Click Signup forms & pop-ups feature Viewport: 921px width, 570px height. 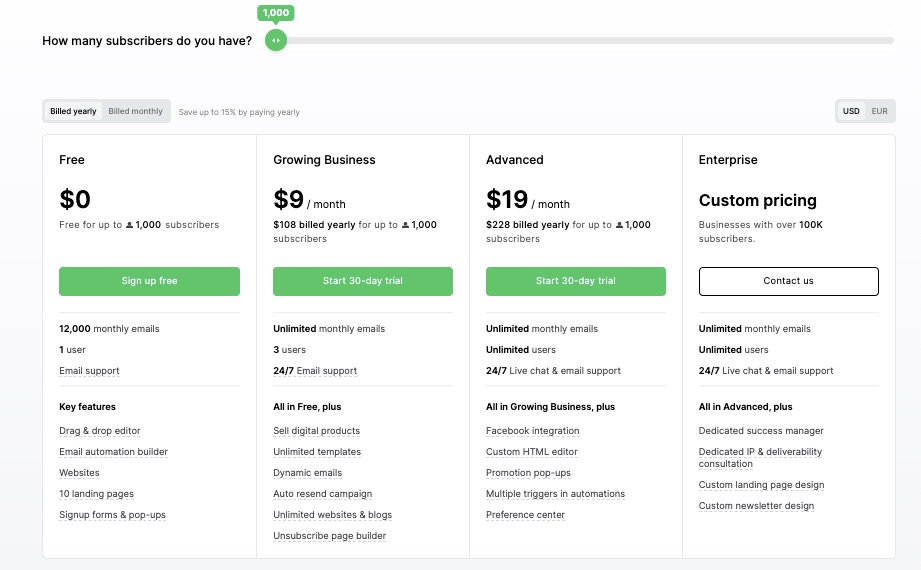112,515
